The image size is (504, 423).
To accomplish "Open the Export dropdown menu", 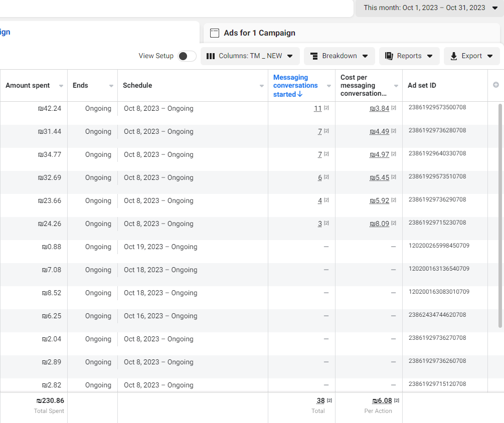I will [x=471, y=56].
